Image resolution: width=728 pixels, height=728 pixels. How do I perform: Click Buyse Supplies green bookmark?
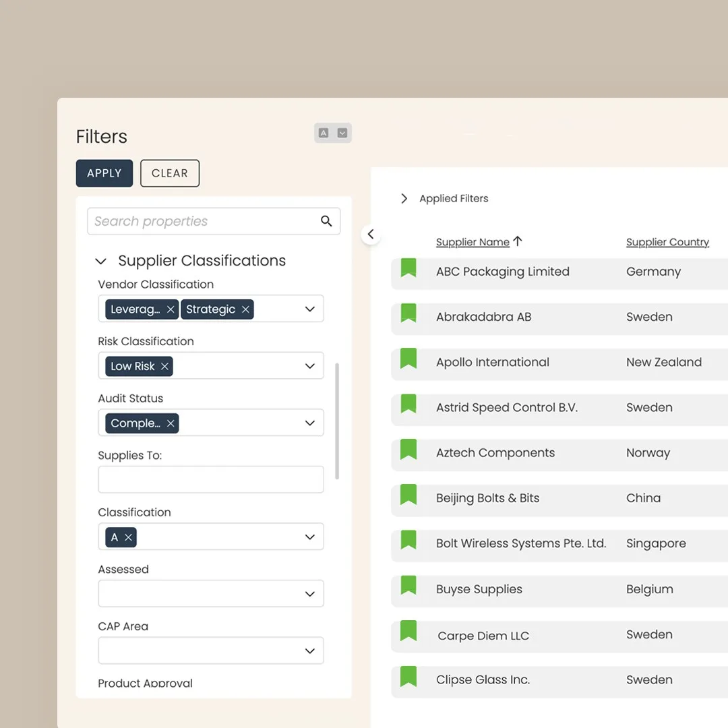(408, 585)
